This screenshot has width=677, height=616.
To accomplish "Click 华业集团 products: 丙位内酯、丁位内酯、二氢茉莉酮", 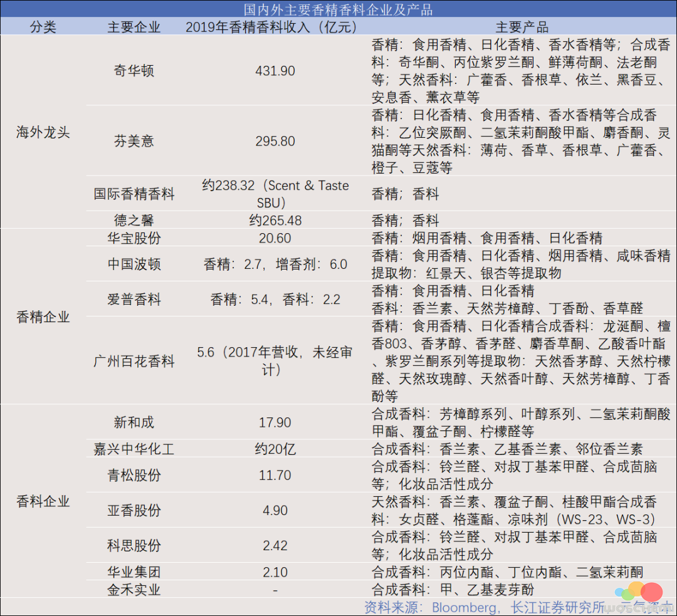I will (x=507, y=572).
